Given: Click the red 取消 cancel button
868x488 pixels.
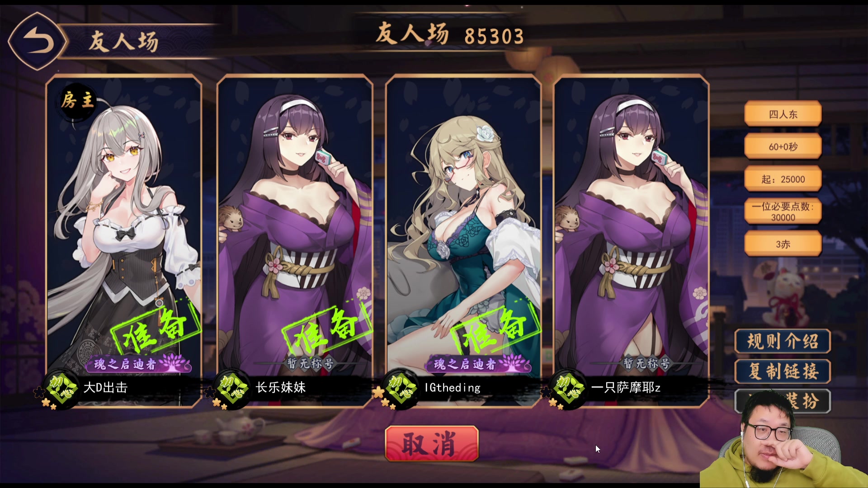Looking at the screenshot, I should [x=432, y=443].
